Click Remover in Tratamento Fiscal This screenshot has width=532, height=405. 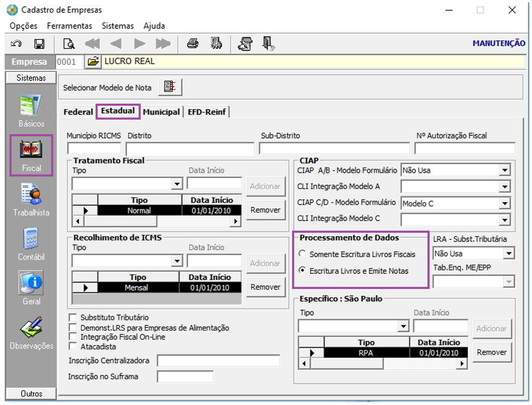coord(265,210)
